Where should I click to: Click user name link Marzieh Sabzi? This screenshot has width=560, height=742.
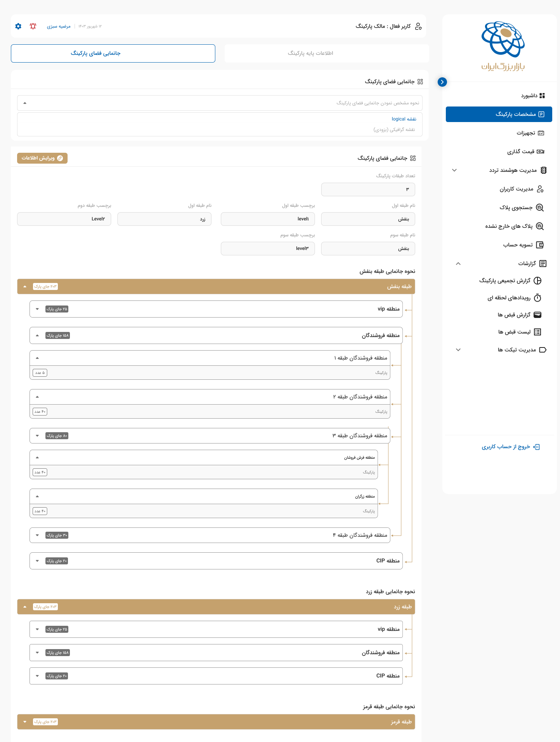(x=59, y=26)
